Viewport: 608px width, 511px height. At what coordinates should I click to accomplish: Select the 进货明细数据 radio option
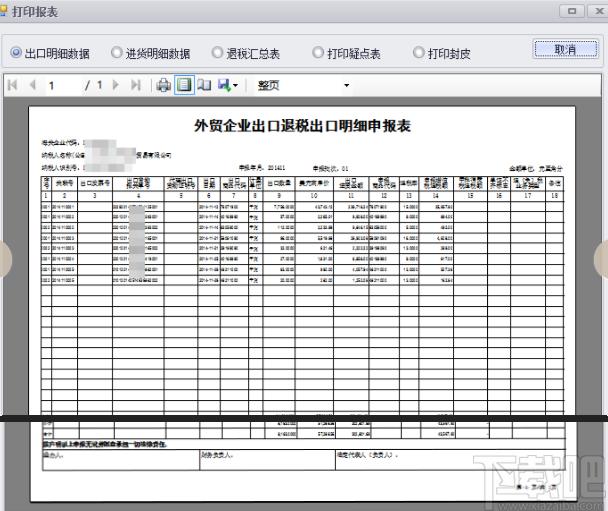[150, 53]
